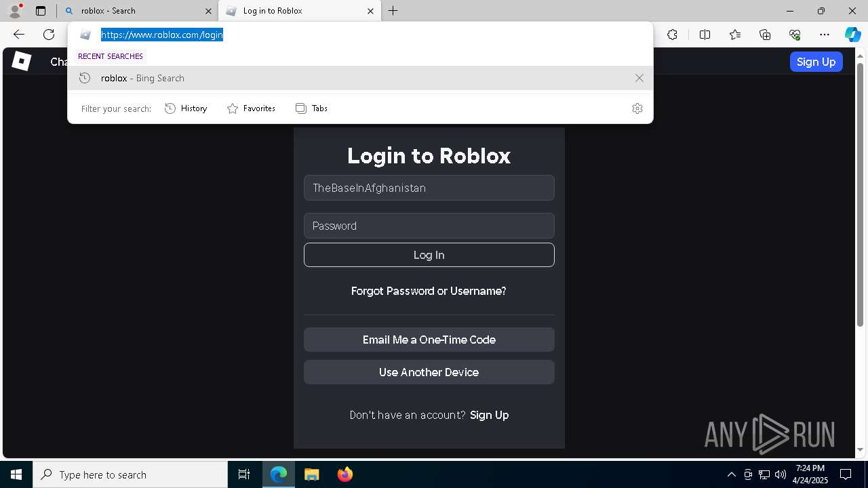Open the notification center icon
Image resolution: width=868 pixels, height=488 pixels.
[x=846, y=474]
